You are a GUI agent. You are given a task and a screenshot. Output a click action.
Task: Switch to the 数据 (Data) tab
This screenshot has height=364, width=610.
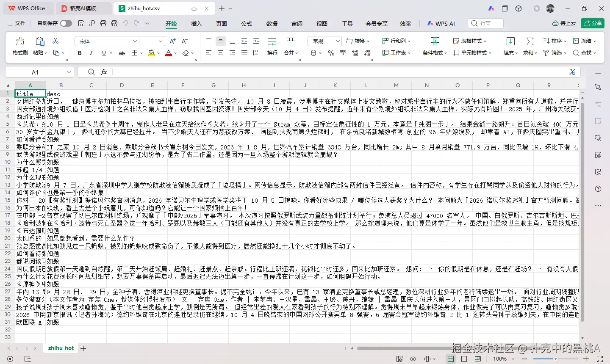pyautogui.click(x=272, y=24)
